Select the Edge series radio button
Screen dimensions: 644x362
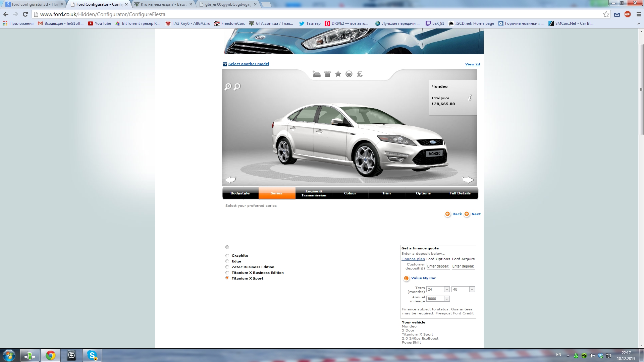pos(227,261)
